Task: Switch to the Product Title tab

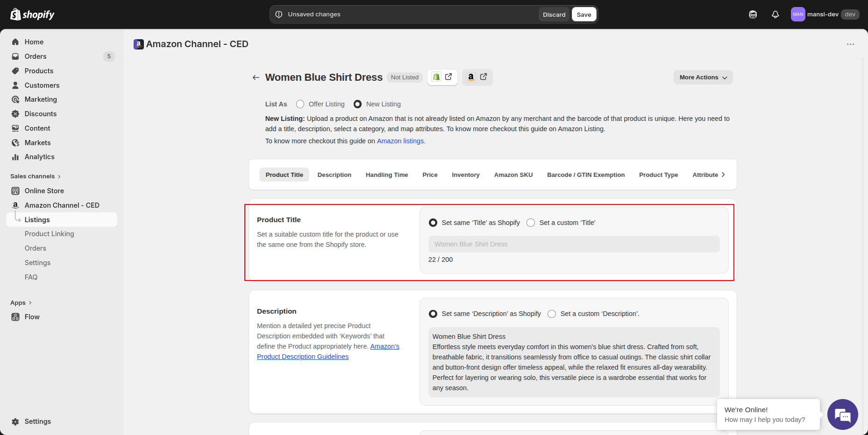Action: tap(285, 175)
